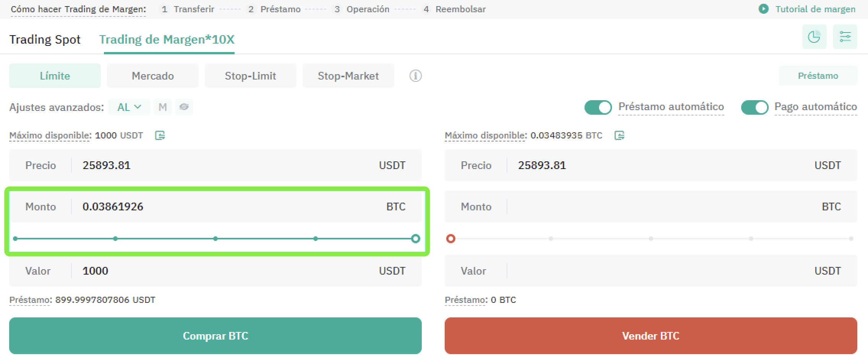Image resolution: width=868 pixels, height=361 pixels.
Task: Click the Préstamo button at right
Action: click(818, 76)
